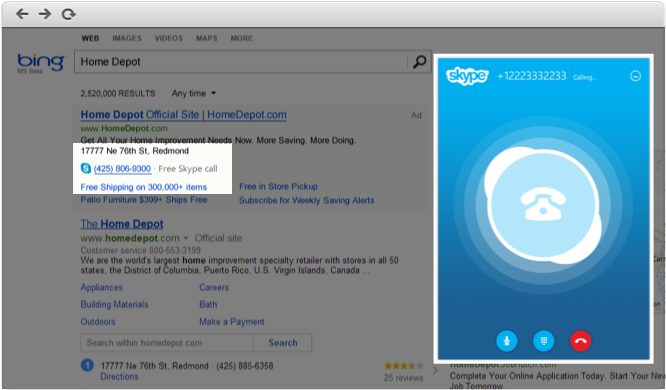Click the star rating above 25 reviews
This screenshot has height=390, width=666.
(404, 366)
